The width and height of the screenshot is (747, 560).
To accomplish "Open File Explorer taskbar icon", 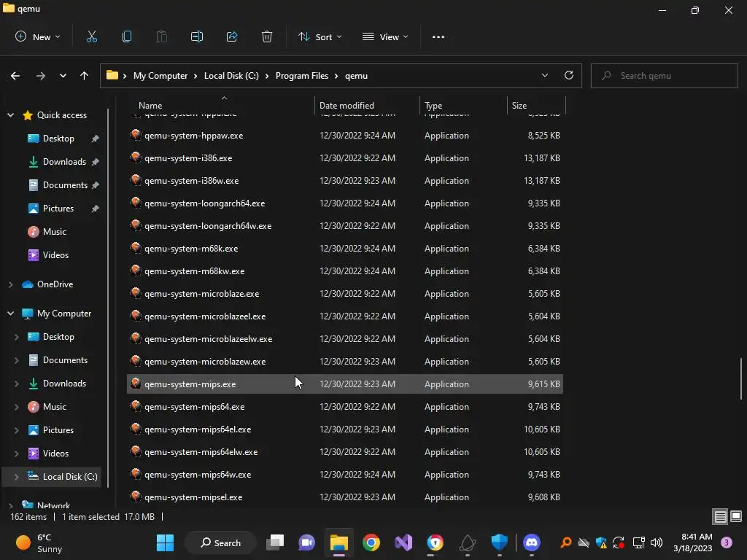I will [339, 542].
